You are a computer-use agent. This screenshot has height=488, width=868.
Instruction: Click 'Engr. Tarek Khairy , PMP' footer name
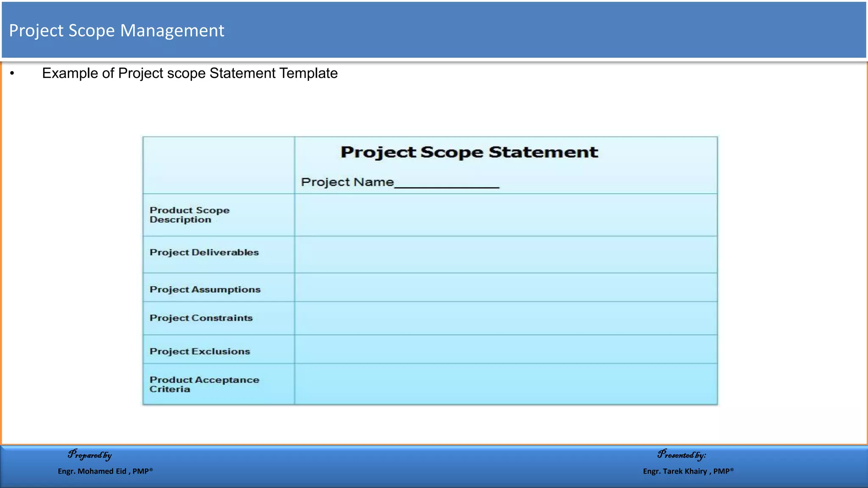point(688,471)
